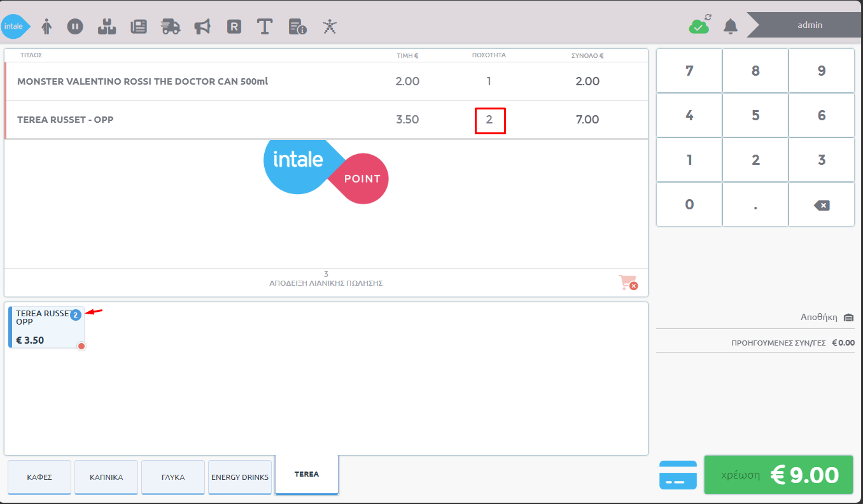
Task: Open the notifications bell
Action: pos(731,26)
